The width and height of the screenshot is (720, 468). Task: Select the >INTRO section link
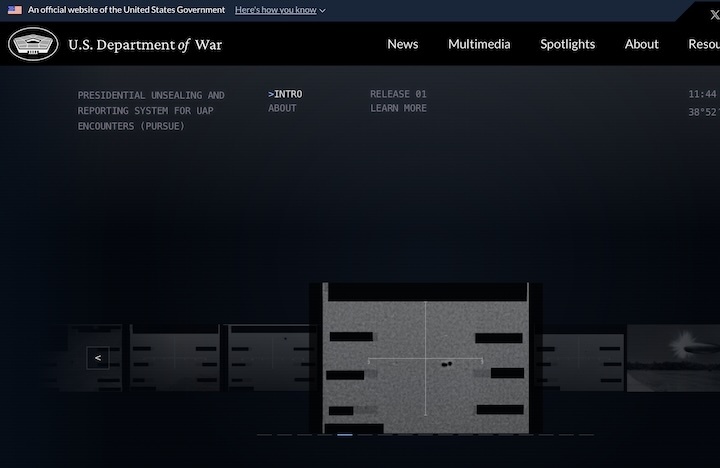pos(285,94)
